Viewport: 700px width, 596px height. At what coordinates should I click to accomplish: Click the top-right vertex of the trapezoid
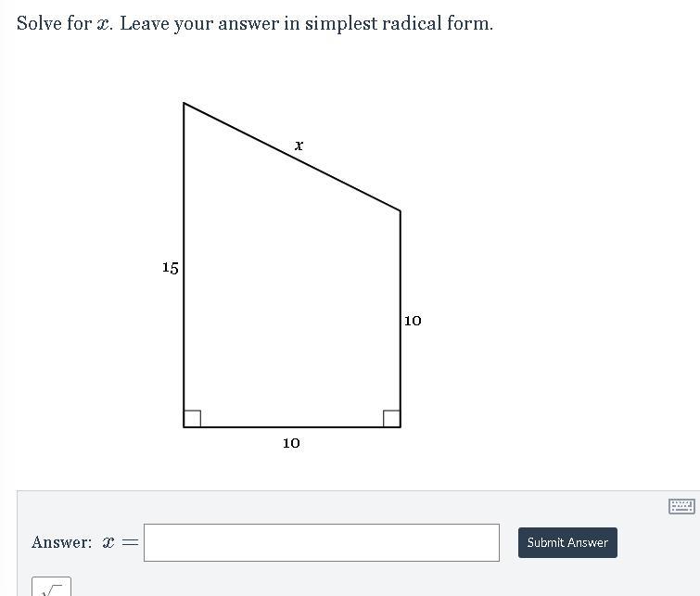coord(401,210)
